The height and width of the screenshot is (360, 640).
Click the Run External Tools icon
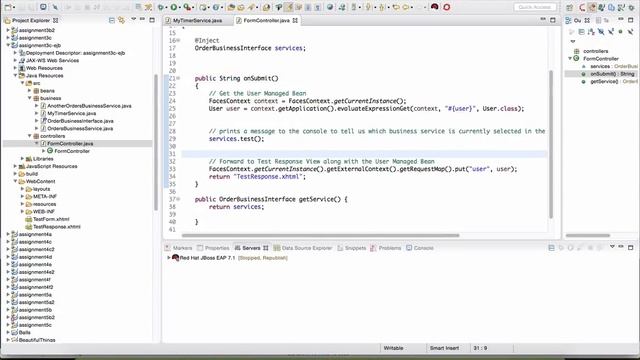coord(187,7)
